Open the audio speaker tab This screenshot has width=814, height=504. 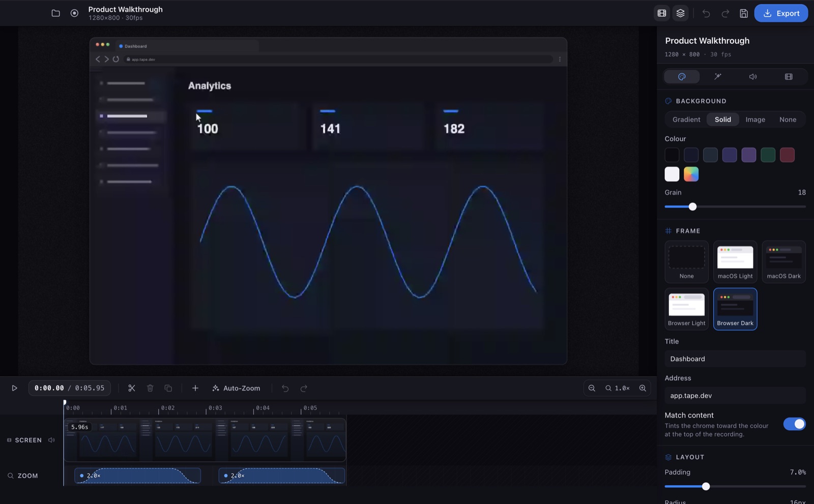[x=753, y=77]
